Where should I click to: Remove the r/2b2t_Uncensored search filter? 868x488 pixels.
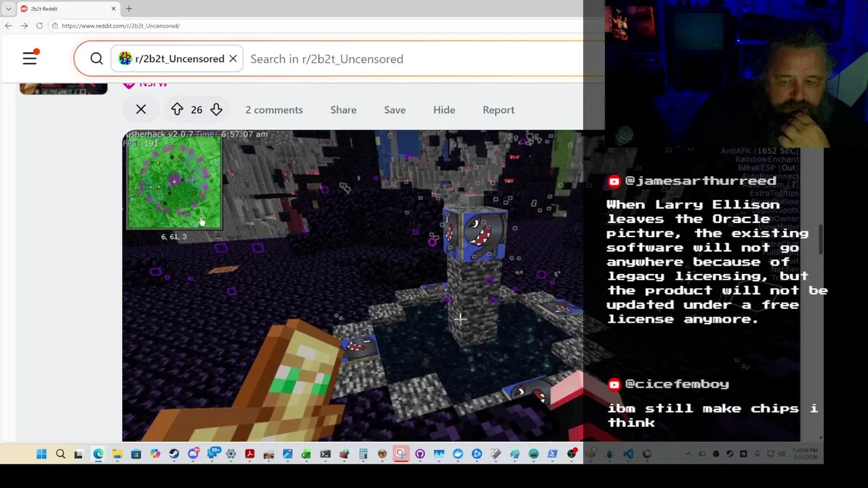pyautogui.click(x=233, y=59)
